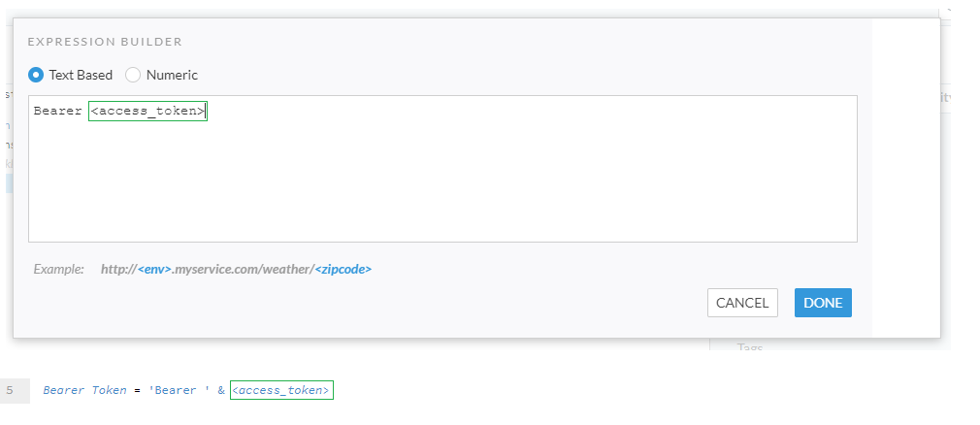
Task: Click the ampersand operator on line 5
Action: click(221, 390)
